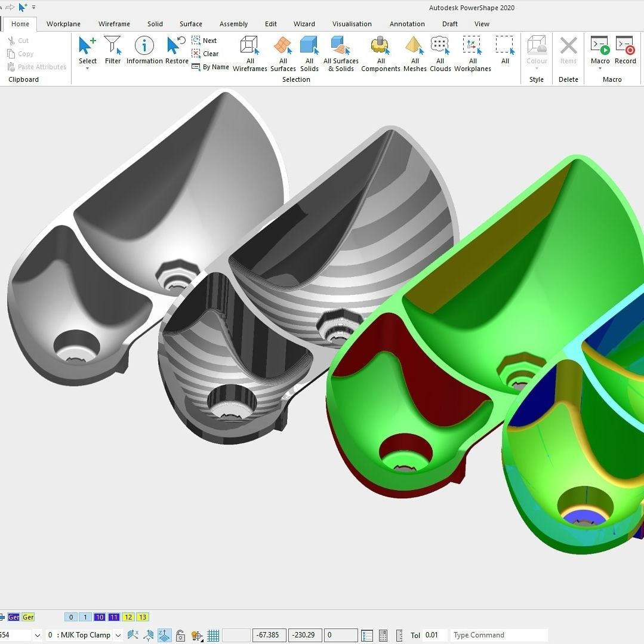
Task: Switch to the Surface ribbon tab
Action: (x=190, y=24)
